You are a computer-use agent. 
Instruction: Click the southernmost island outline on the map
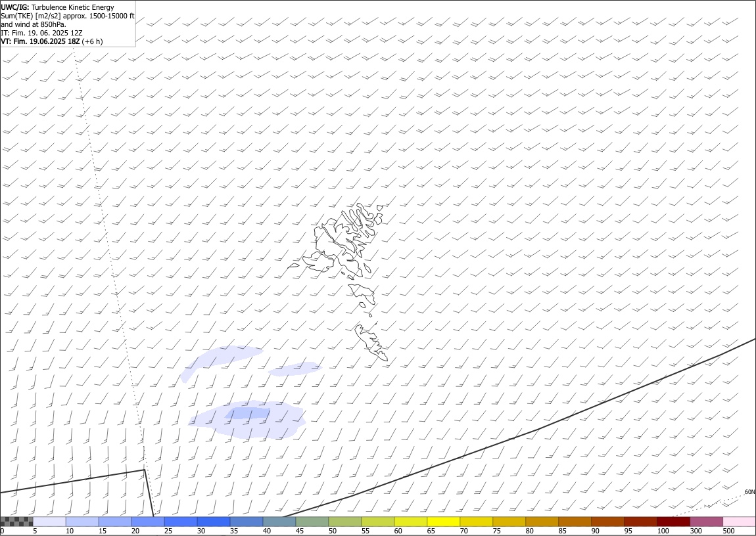pyautogui.click(x=371, y=342)
